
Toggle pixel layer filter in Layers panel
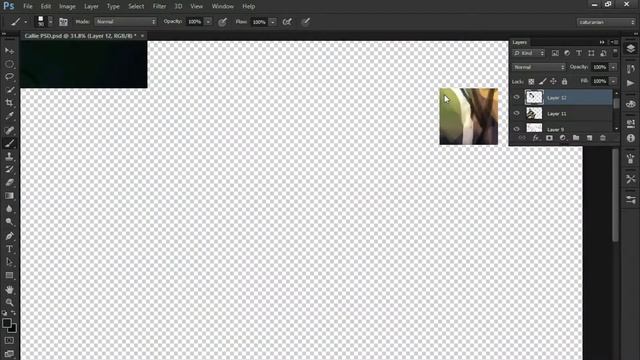[555, 53]
